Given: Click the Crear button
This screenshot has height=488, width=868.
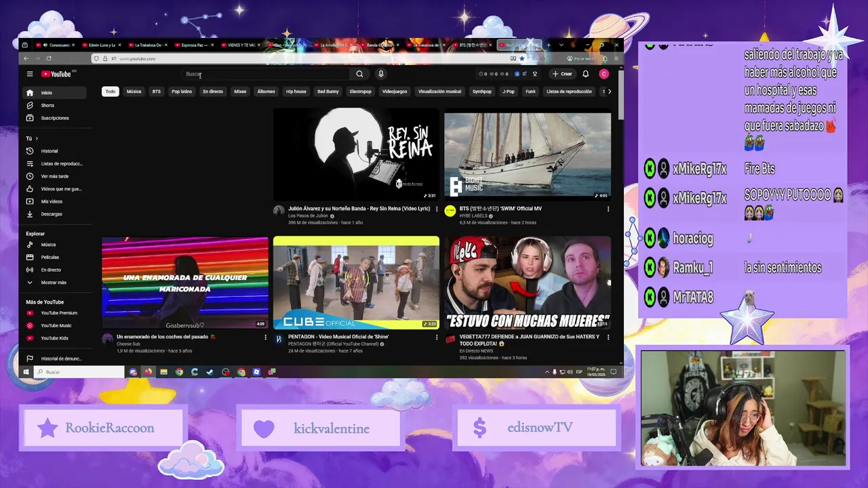Looking at the screenshot, I should 562,74.
